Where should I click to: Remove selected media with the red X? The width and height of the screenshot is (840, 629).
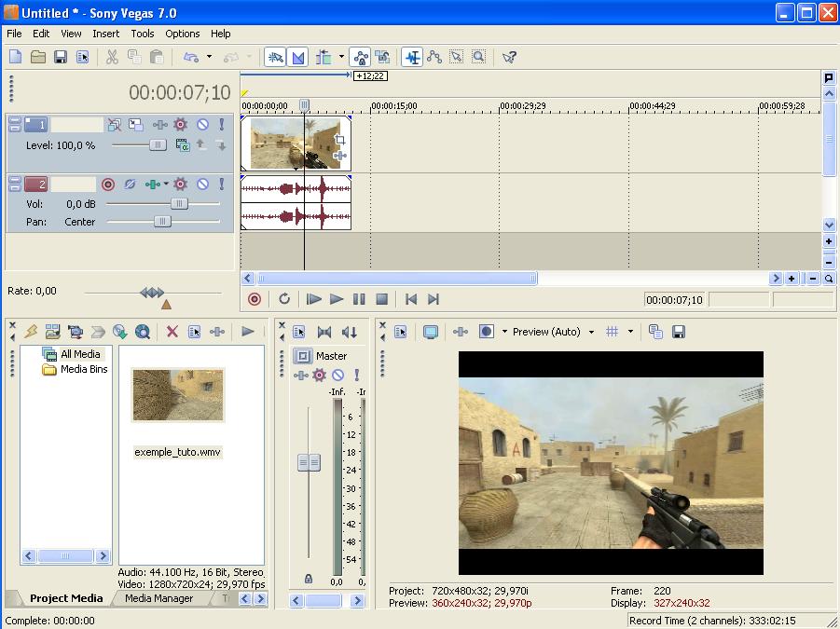[x=172, y=332]
